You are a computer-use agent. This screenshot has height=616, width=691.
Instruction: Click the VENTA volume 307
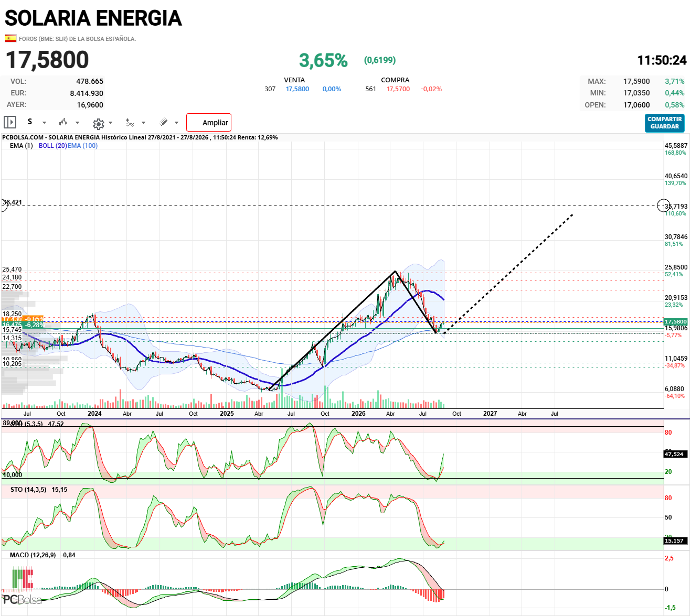pos(270,89)
